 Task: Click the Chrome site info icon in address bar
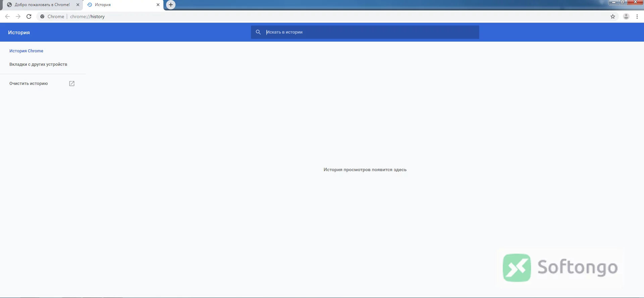tap(42, 16)
